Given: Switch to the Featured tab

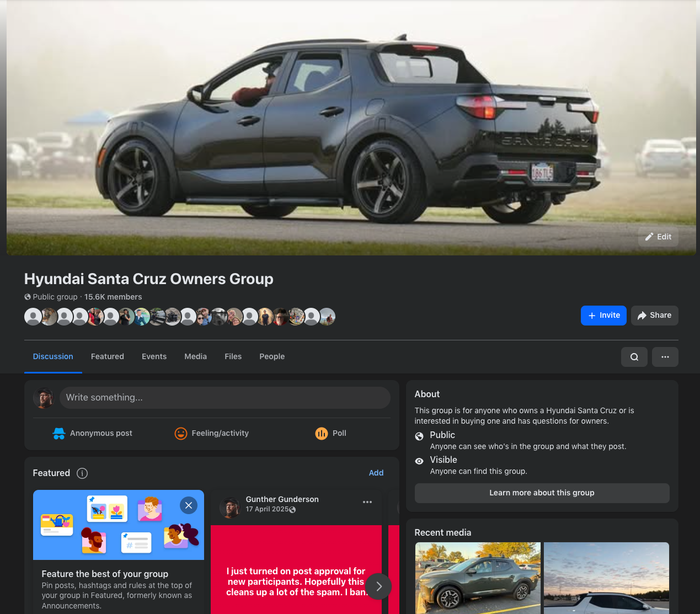Looking at the screenshot, I should (108, 356).
